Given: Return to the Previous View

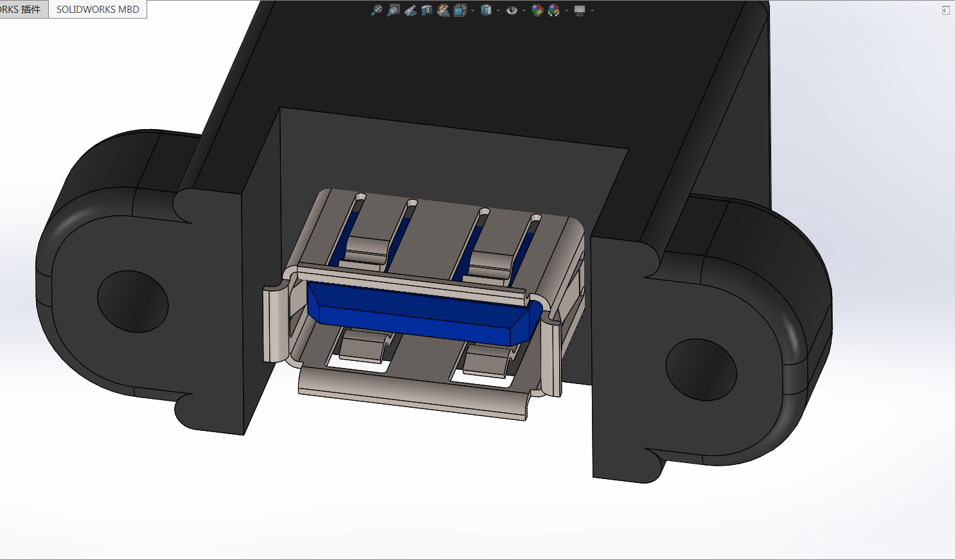Looking at the screenshot, I should pos(410,10).
